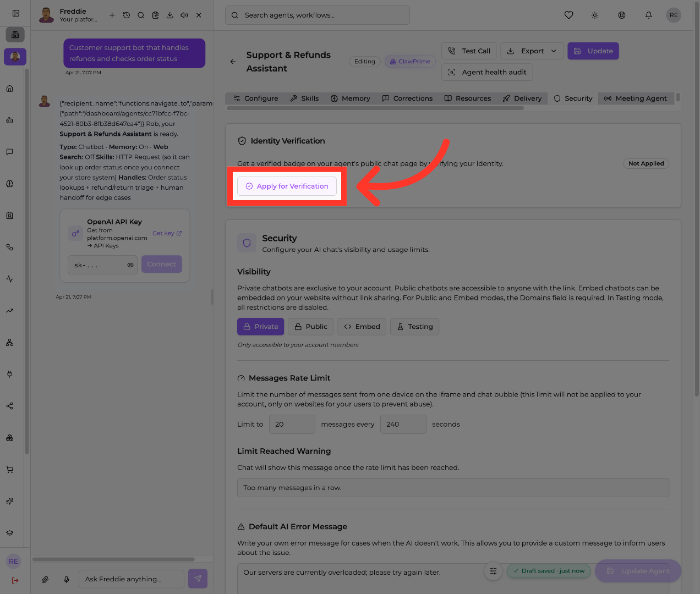Open notifications bell
The height and width of the screenshot is (594, 700).
pyautogui.click(x=649, y=15)
